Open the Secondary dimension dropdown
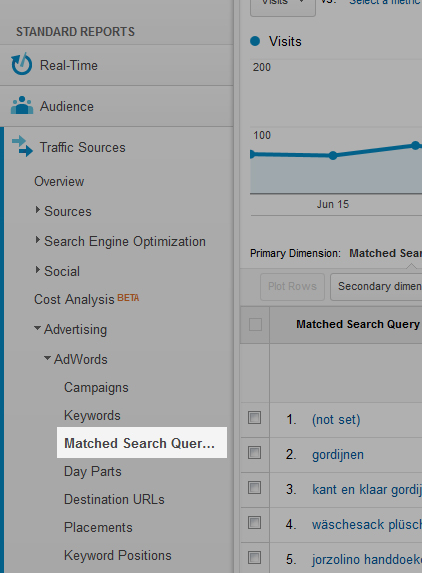This screenshot has height=573, width=422. pyautogui.click(x=376, y=286)
